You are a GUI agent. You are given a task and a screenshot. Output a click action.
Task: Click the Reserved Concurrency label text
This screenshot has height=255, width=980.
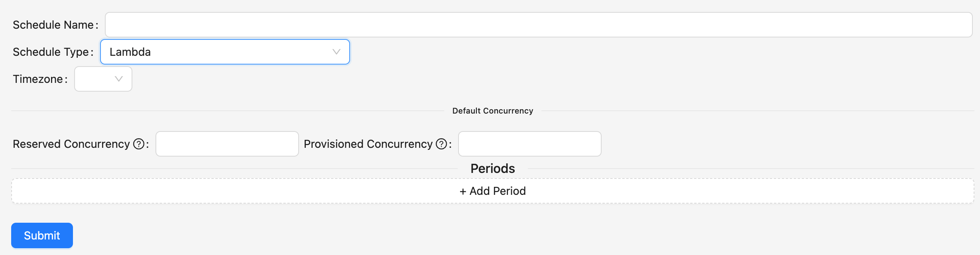click(x=71, y=144)
